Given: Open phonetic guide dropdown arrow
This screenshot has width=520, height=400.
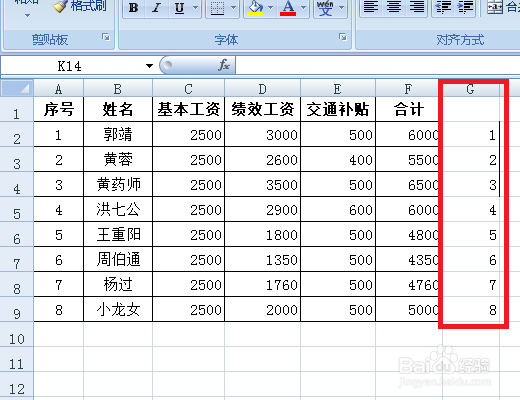Looking at the screenshot, I should point(342,8).
